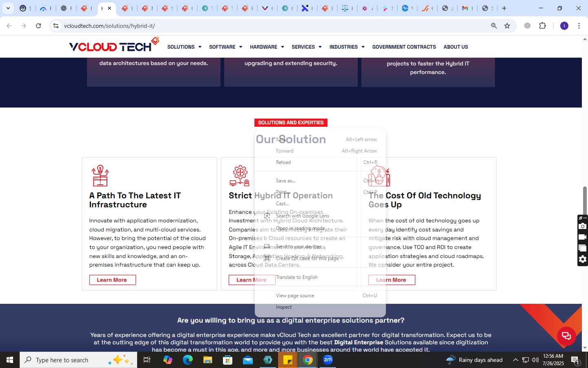
Task: Open Government Contracts nav link
Action: point(404,47)
